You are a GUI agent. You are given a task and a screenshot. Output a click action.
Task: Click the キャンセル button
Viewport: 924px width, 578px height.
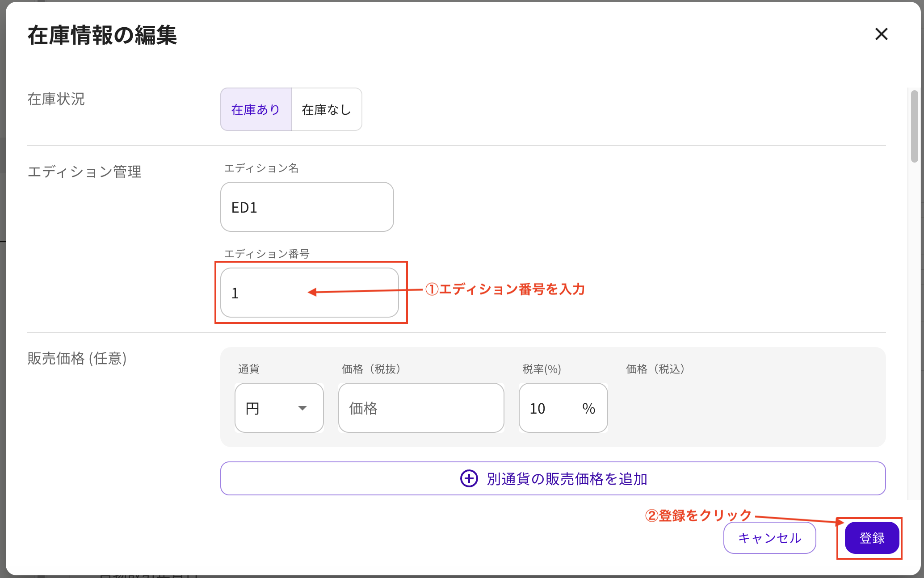769,538
